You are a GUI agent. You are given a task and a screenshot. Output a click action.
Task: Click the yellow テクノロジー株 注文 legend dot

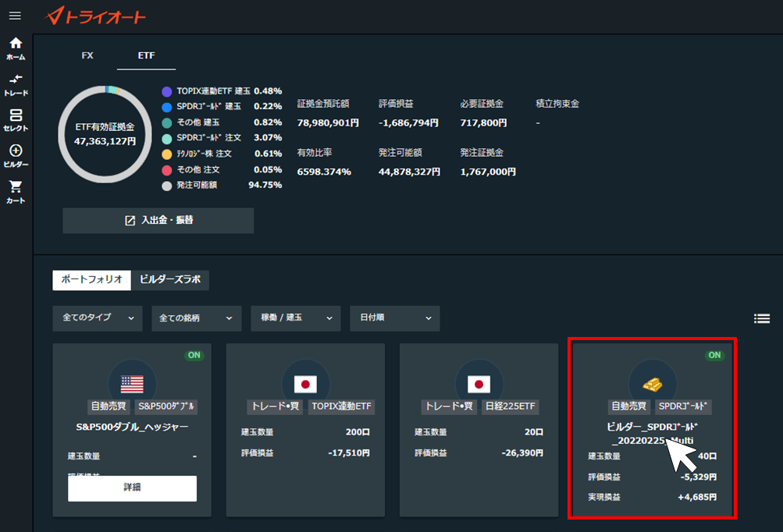167,154
